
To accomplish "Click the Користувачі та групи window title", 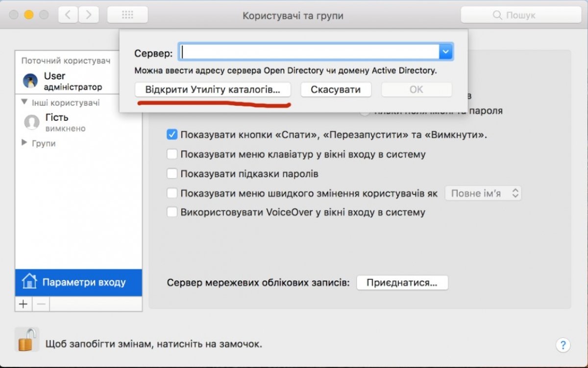I will (x=293, y=16).
